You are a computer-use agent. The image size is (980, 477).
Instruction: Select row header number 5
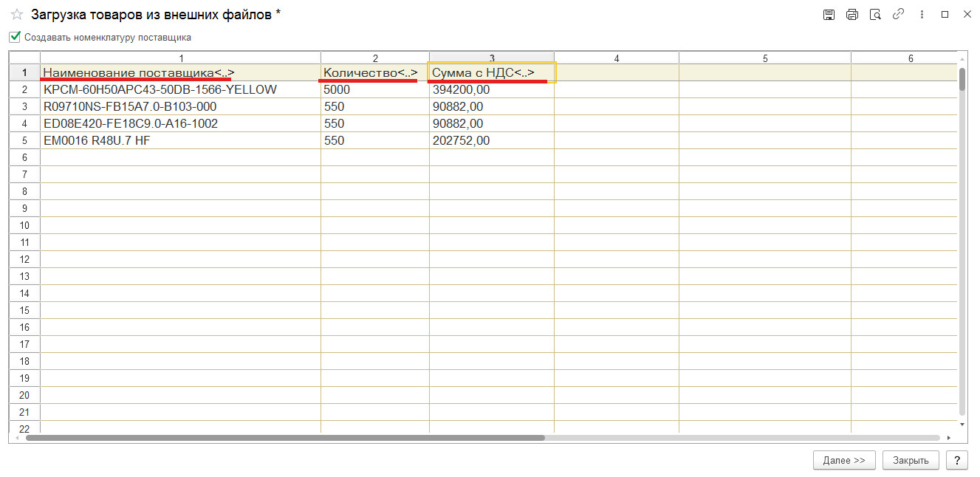tap(24, 140)
